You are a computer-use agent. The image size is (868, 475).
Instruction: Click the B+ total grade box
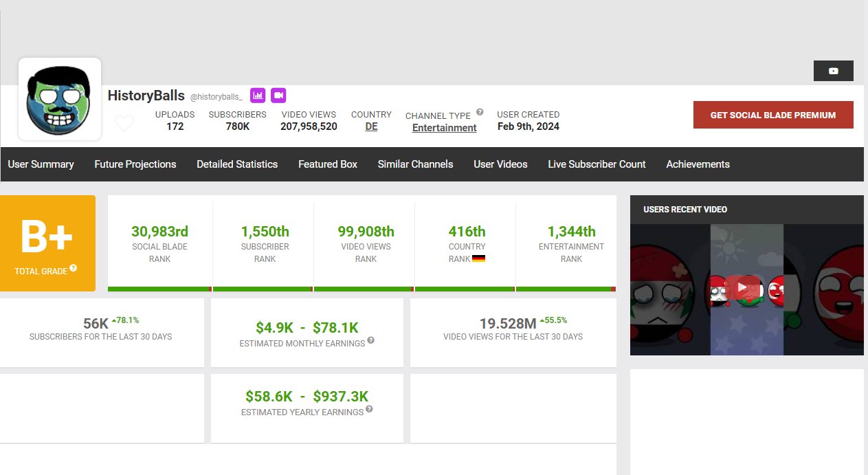[x=47, y=243]
